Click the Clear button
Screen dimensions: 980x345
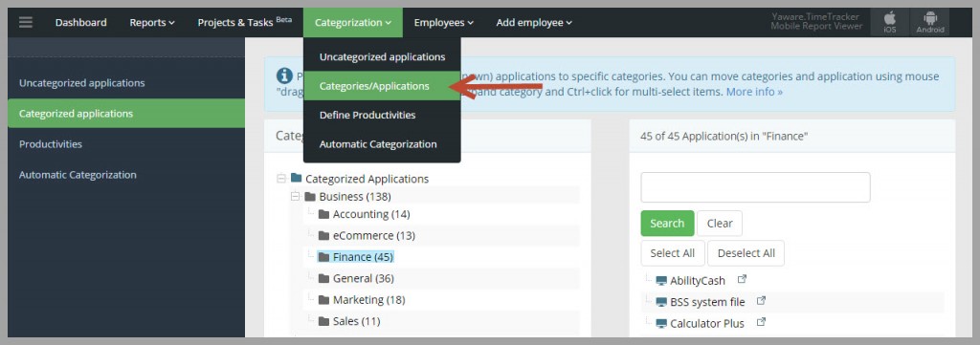[x=720, y=224]
